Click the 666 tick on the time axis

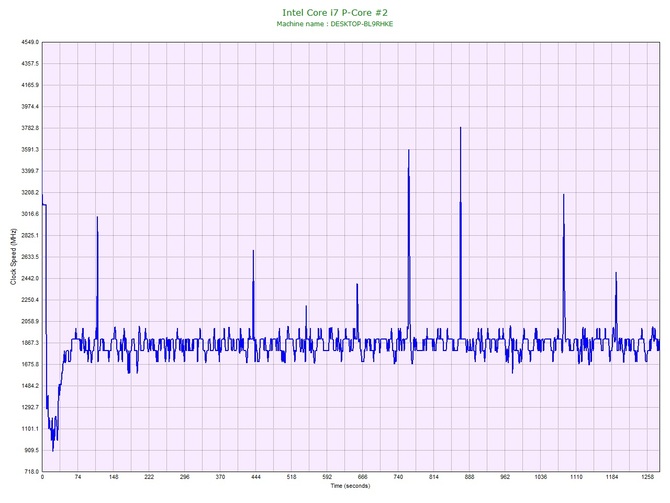tap(362, 477)
